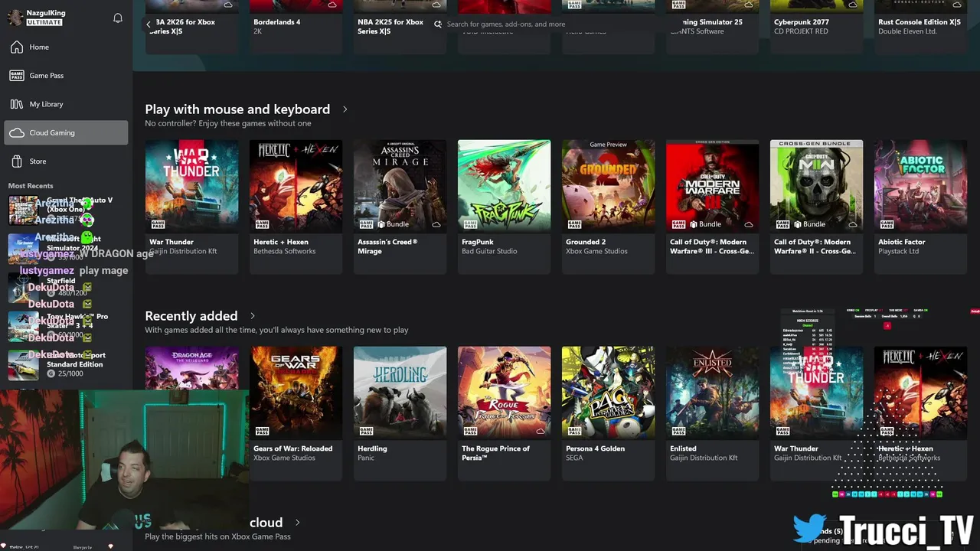
Task: Select Cloud Gaming in sidebar
Action: (x=66, y=132)
